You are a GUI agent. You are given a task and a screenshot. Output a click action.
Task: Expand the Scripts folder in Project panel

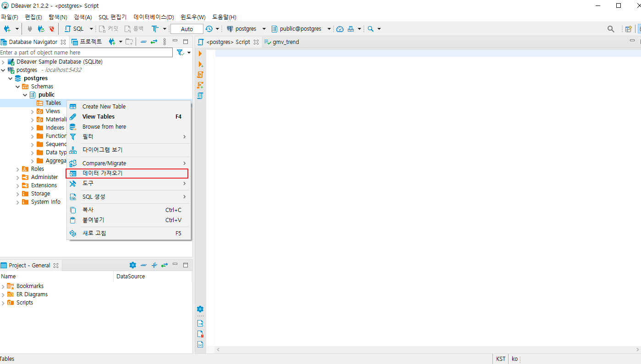[3, 303]
